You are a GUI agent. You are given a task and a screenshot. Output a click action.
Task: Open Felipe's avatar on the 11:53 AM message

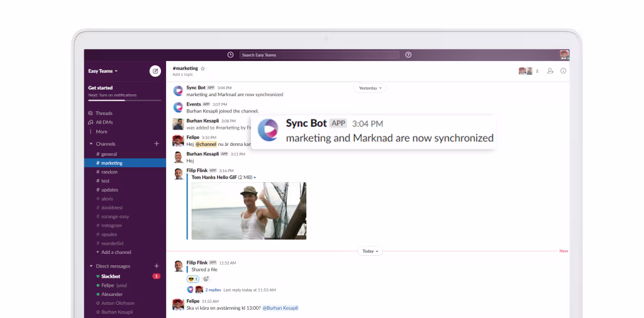[x=178, y=304]
